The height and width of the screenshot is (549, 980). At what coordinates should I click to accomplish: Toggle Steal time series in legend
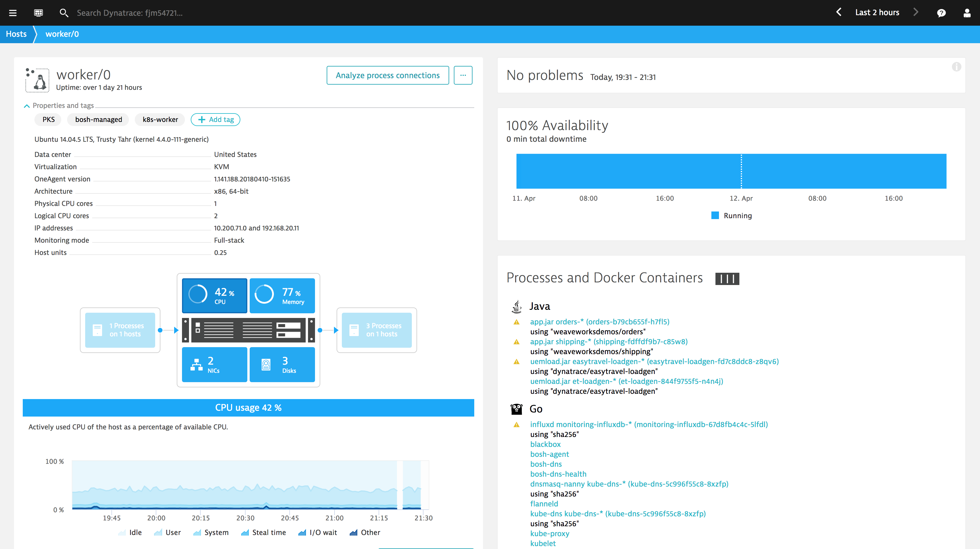coord(263,532)
